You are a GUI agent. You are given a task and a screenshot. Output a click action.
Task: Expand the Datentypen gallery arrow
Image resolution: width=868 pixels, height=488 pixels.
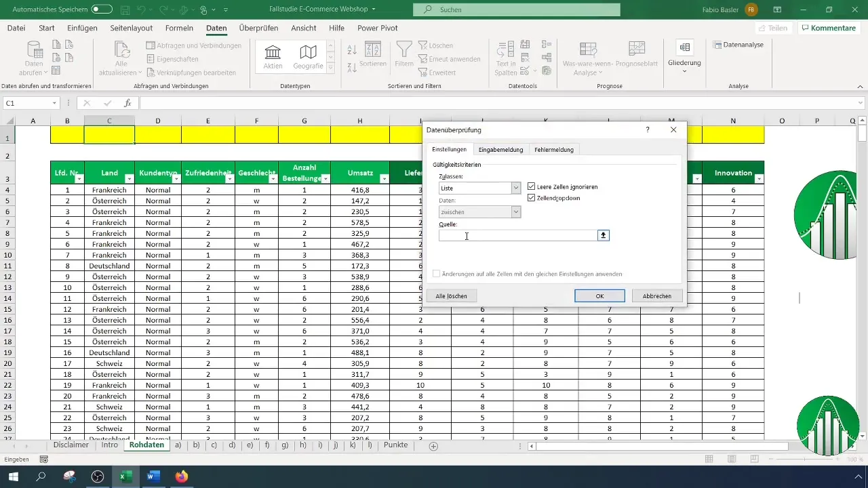tap(331, 68)
